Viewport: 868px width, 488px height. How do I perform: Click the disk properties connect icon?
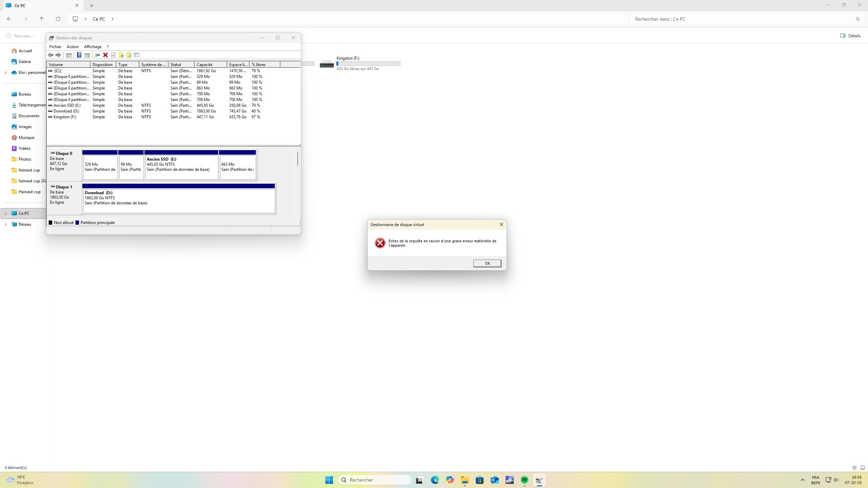[97, 55]
